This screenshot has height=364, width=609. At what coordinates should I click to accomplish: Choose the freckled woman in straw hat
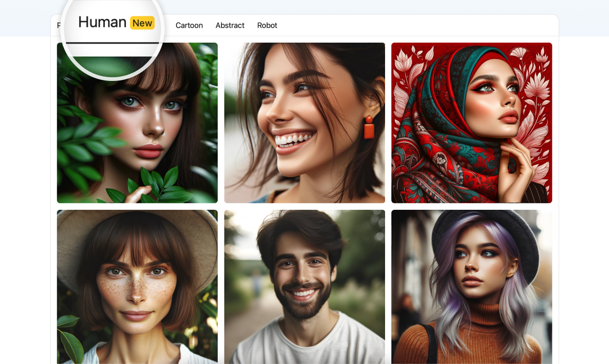(137, 287)
